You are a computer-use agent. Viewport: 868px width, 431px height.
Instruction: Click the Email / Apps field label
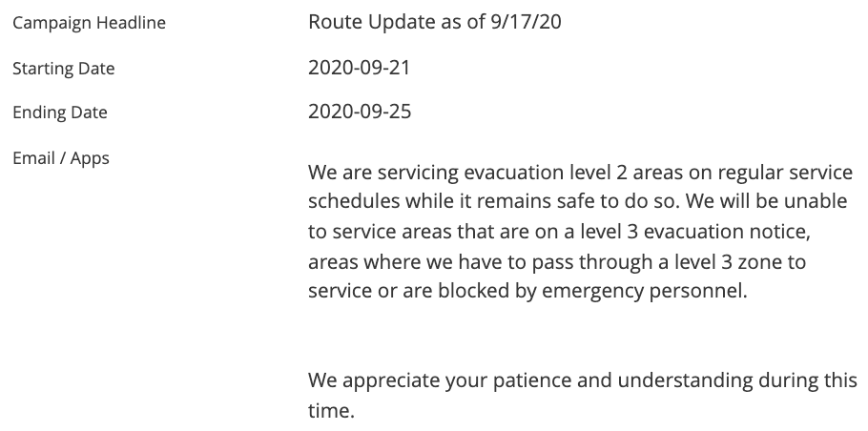click(x=60, y=157)
